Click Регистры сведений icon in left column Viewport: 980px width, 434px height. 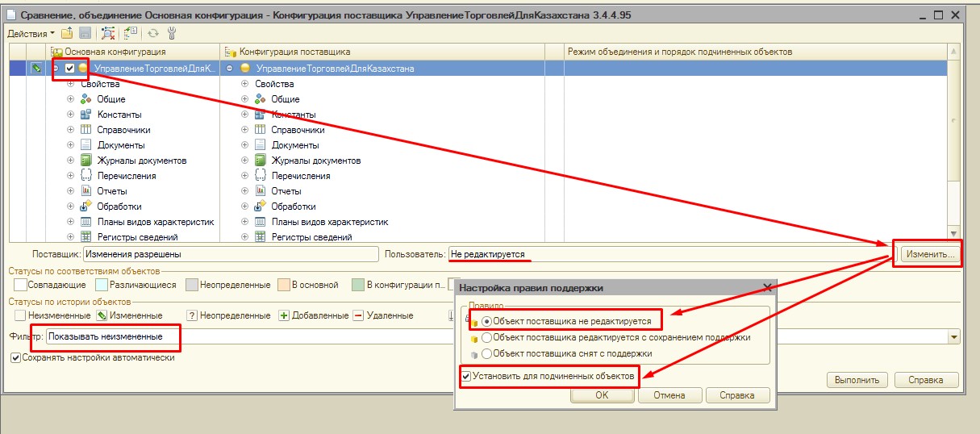tap(86, 237)
